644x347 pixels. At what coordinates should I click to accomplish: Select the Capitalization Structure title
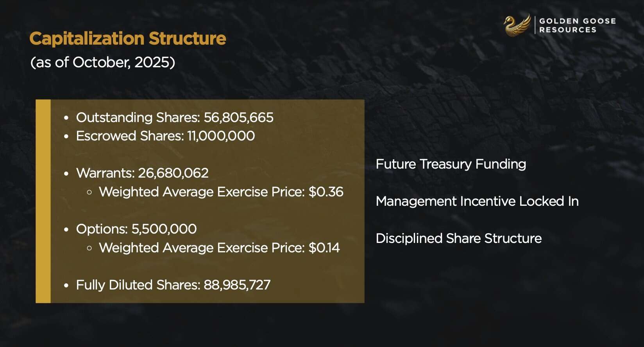pos(128,39)
